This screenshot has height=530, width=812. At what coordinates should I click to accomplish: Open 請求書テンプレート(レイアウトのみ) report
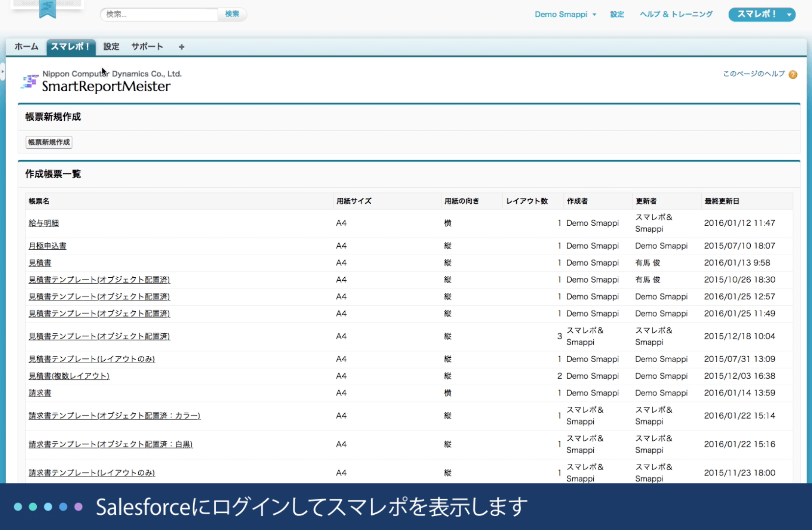point(92,473)
